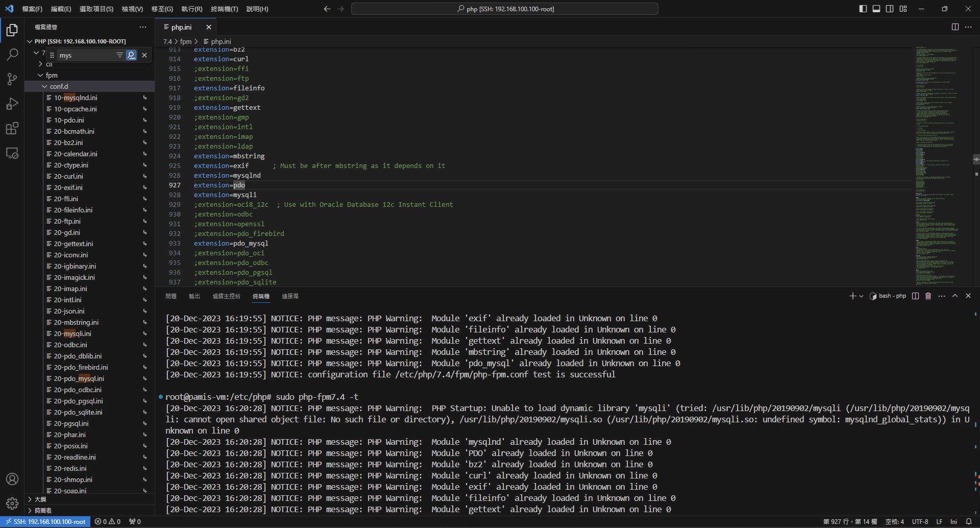980x528 pixels.
Task: Open the 檢視(V) View menu
Action: 132,9
